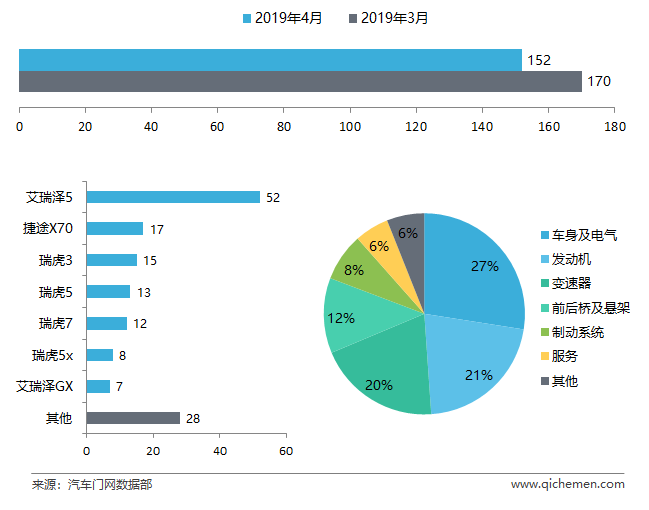Click the 变速器 legend text

click(x=571, y=283)
